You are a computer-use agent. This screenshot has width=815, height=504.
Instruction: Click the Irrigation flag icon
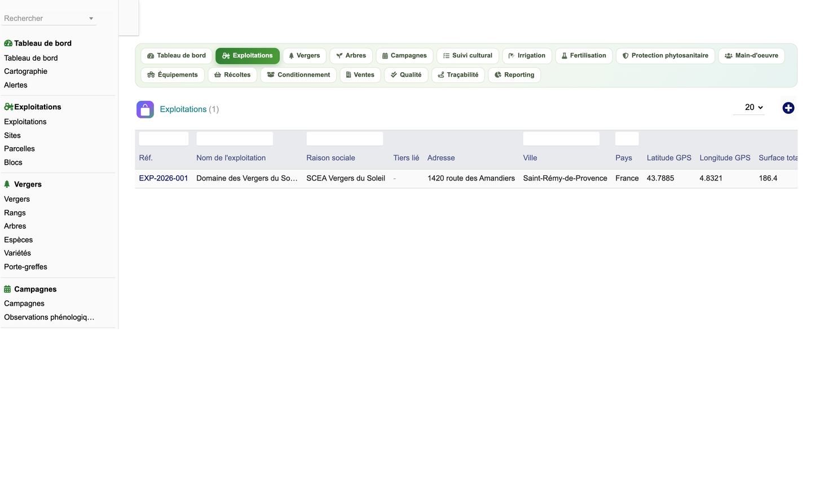point(511,56)
